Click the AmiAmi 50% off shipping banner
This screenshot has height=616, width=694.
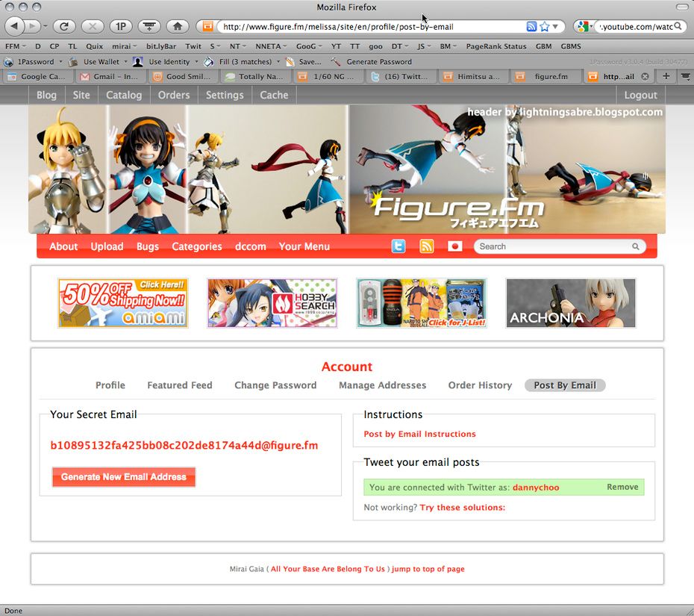click(123, 303)
